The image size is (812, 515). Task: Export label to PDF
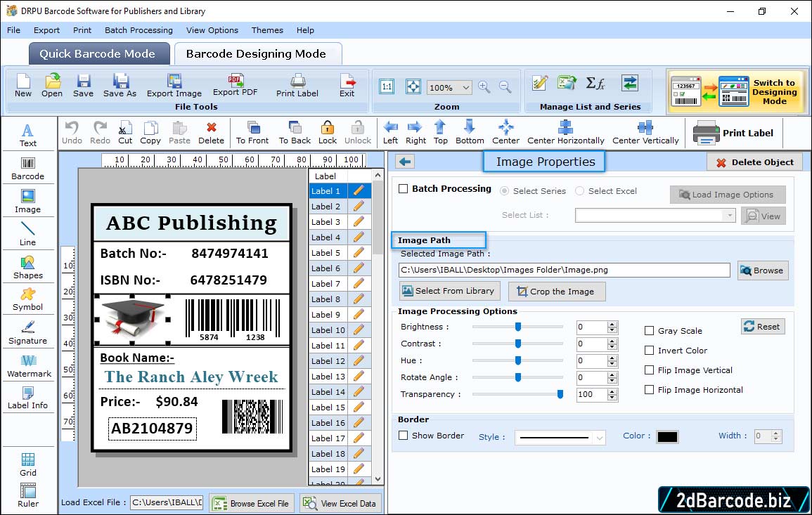click(x=235, y=86)
